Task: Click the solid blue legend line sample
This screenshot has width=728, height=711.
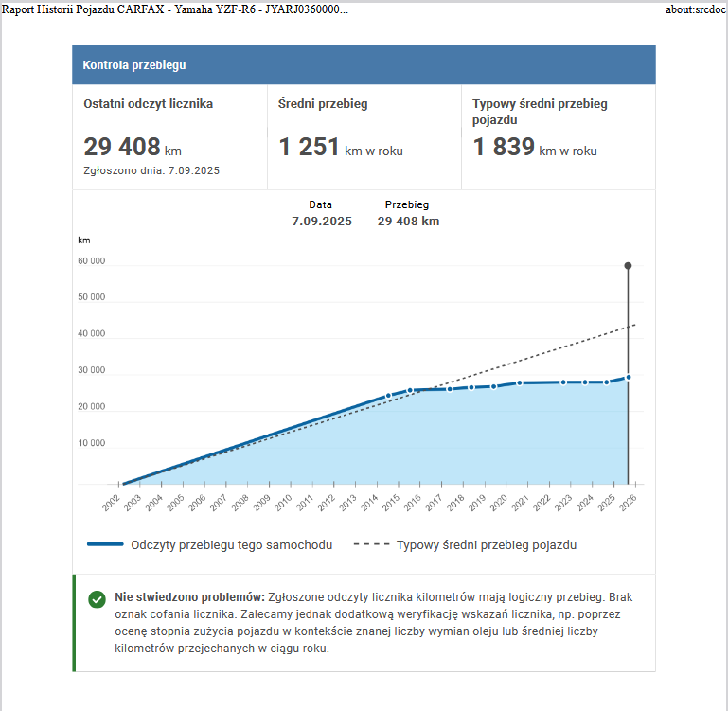Action: (x=105, y=545)
